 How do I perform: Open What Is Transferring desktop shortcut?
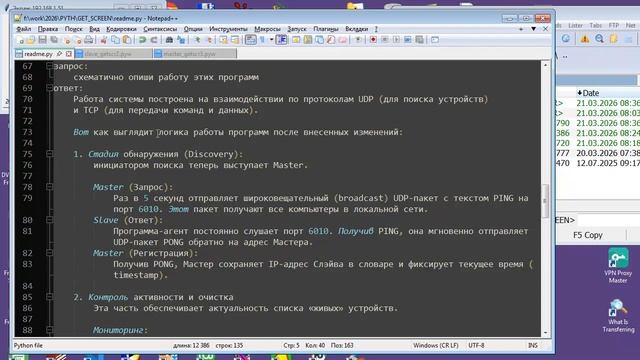click(x=618, y=316)
